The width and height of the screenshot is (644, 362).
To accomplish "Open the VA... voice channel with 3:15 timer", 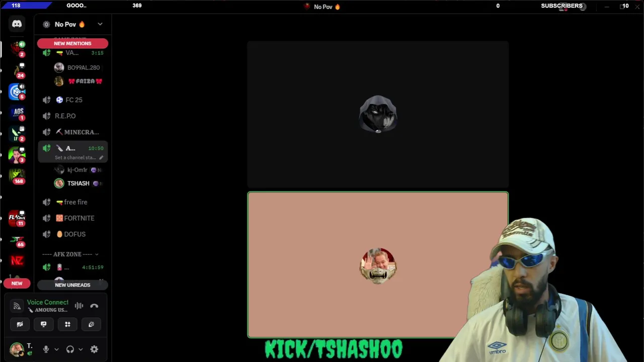I will [x=72, y=53].
